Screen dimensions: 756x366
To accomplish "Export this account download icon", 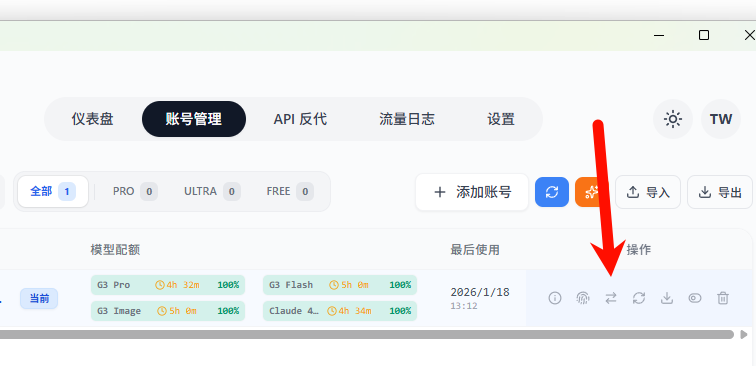I will 667,298.
